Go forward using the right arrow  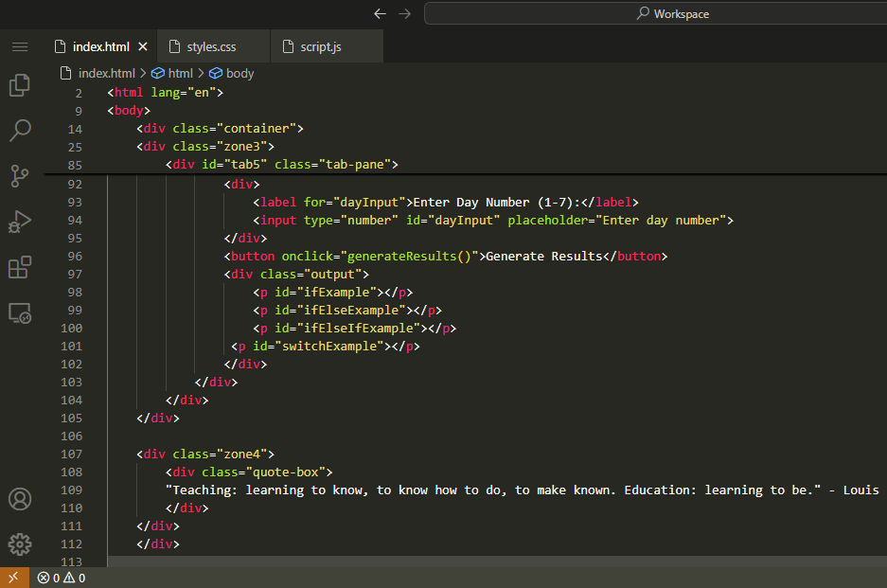[x=405, y=14]
